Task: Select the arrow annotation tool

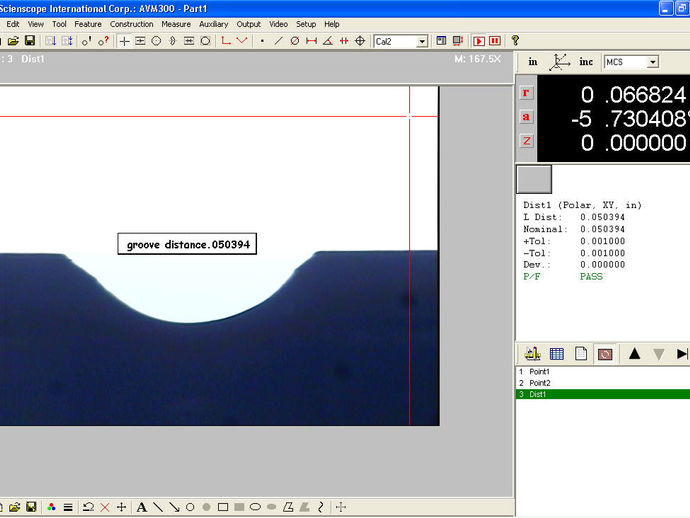Action: (174, 507)
